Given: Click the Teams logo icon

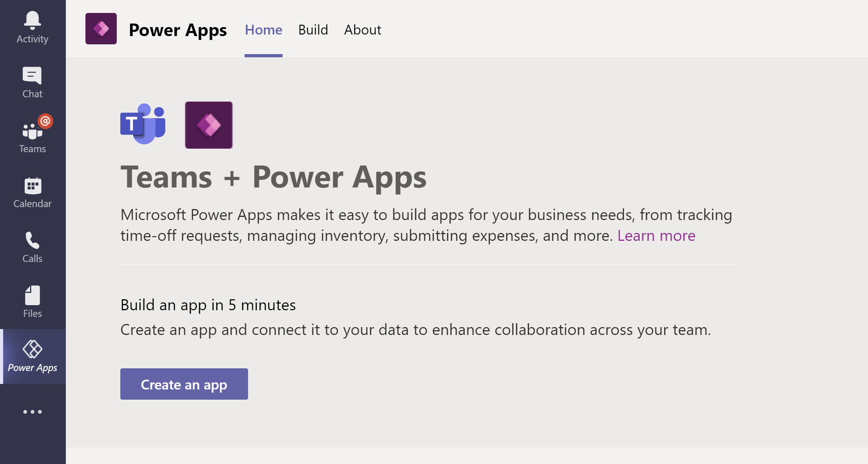Looking at the screenshot, I should click(x=143, y=124).
